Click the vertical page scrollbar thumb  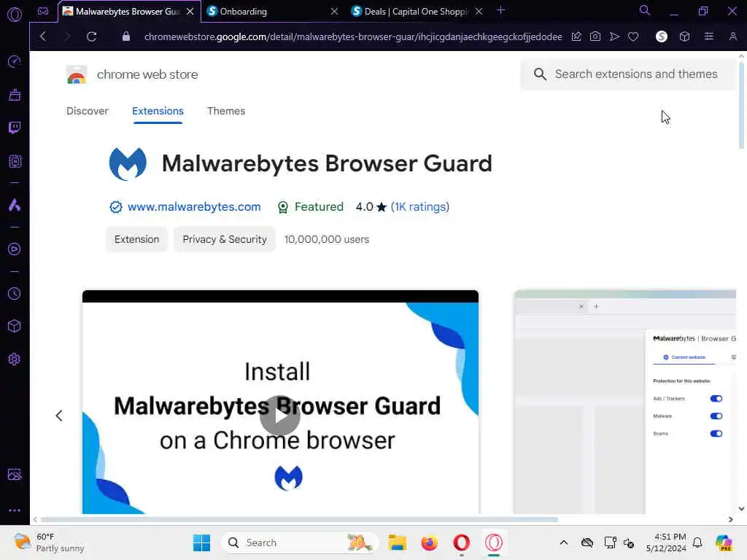741,104
